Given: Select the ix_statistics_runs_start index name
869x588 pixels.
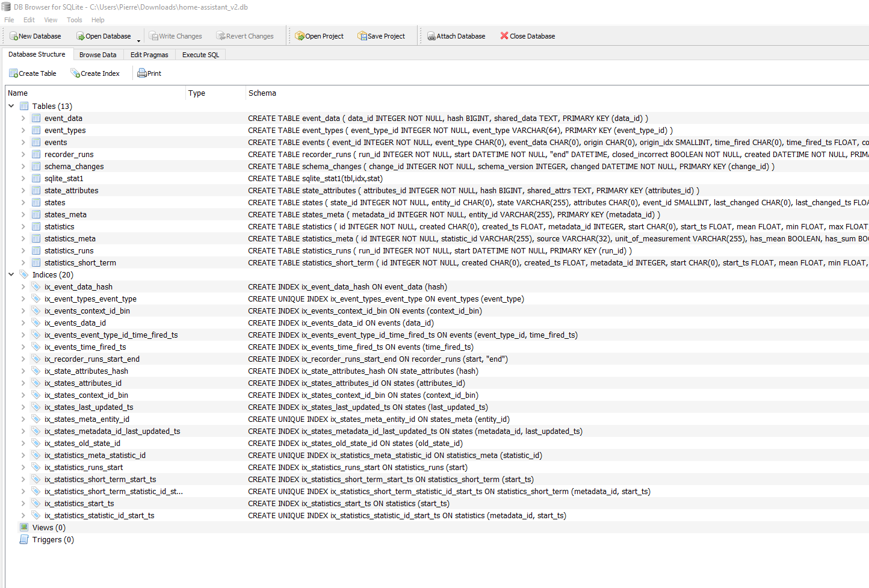Looking at the screenshot, I should tap(84, 467).
